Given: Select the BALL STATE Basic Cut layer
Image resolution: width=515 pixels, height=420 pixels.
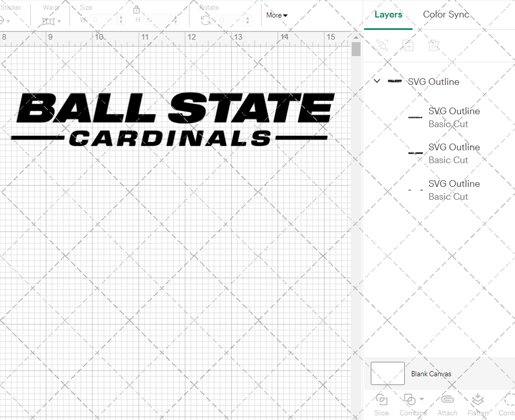Looking at the screenshot, I should point(454,153).
